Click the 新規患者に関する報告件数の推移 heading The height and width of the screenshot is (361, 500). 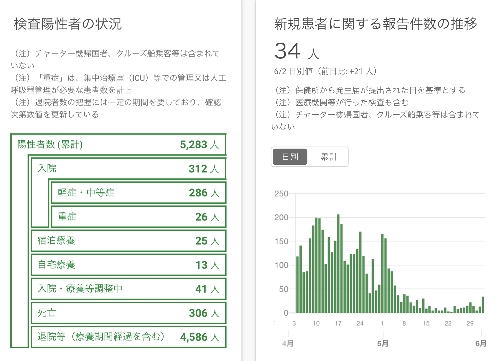(376, 24)
